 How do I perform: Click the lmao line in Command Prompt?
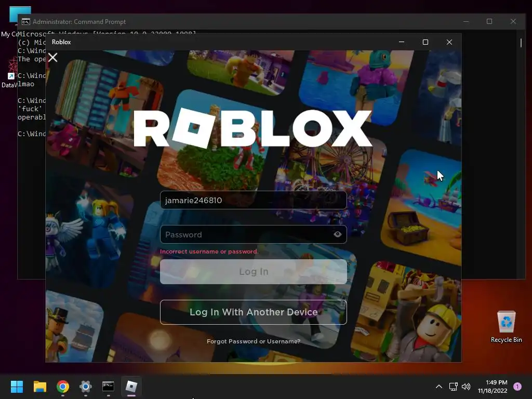(x=26, y=84)
